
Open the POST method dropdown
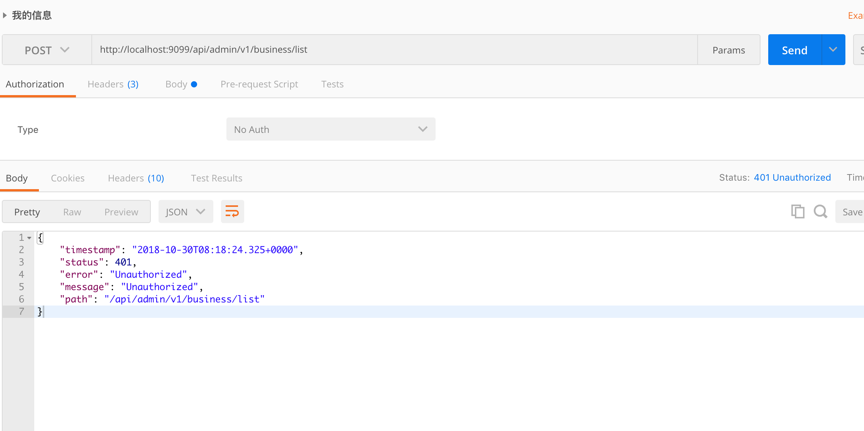coord(46,50)
